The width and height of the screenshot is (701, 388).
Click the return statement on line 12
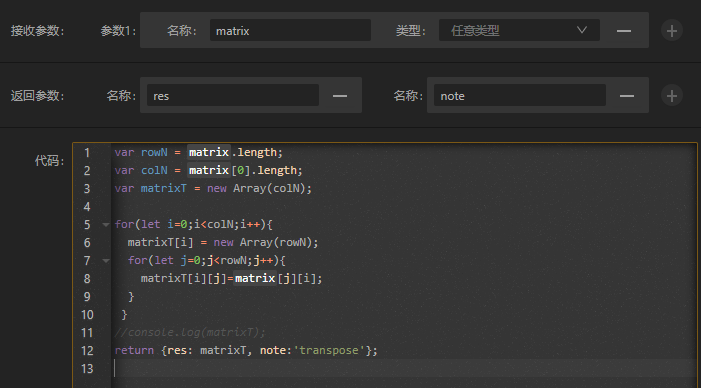click(246, 350)
